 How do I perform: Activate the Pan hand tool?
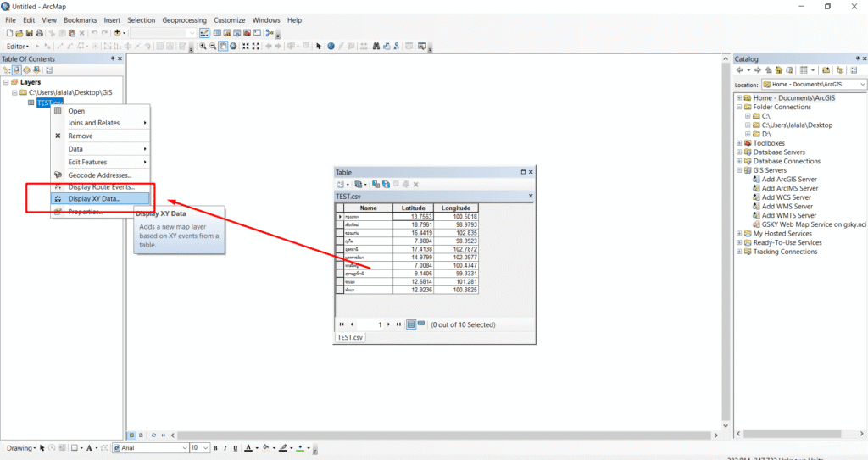223,46
